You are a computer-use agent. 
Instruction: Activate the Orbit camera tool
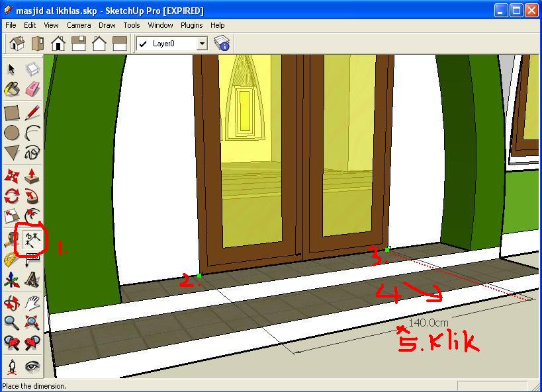12,303
